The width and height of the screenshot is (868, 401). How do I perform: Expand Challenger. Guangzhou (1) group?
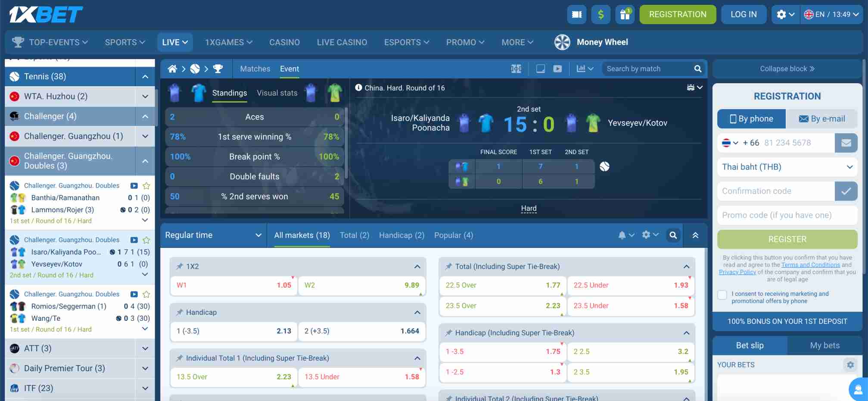click(x=145, y=136)
